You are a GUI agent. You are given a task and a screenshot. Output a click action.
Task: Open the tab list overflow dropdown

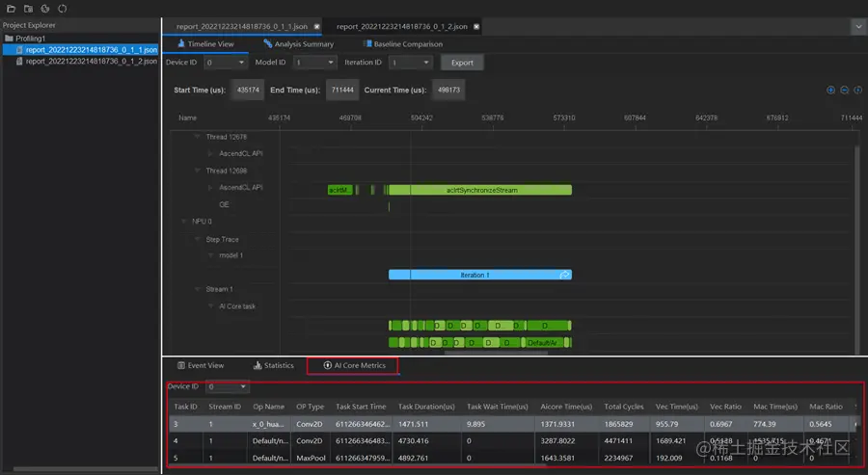pyautogui.click(x=858, y=27)
